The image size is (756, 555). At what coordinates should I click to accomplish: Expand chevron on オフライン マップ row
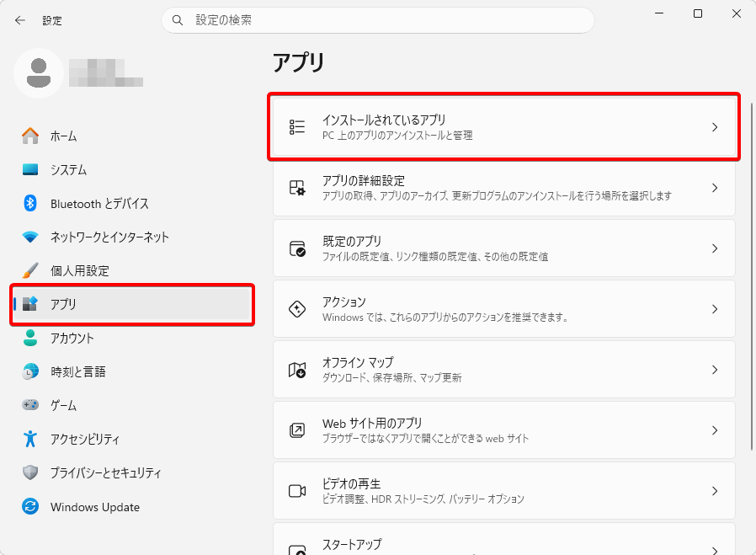click(715, 370)
